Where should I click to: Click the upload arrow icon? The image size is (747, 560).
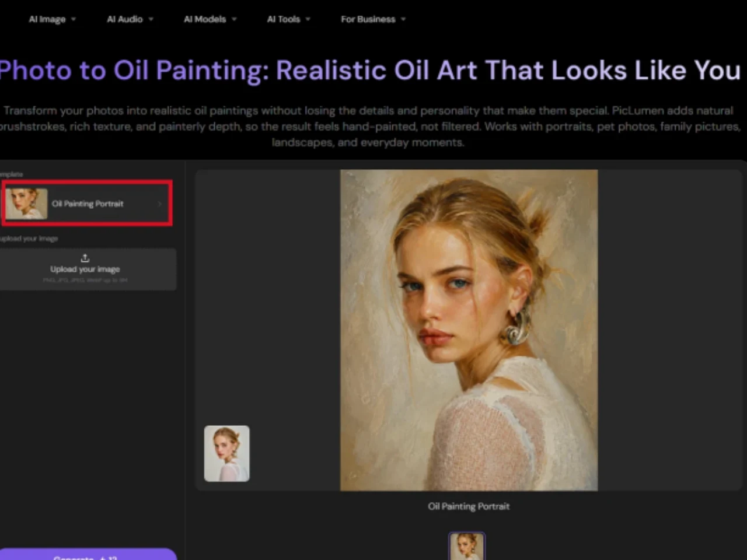point(85,258)
